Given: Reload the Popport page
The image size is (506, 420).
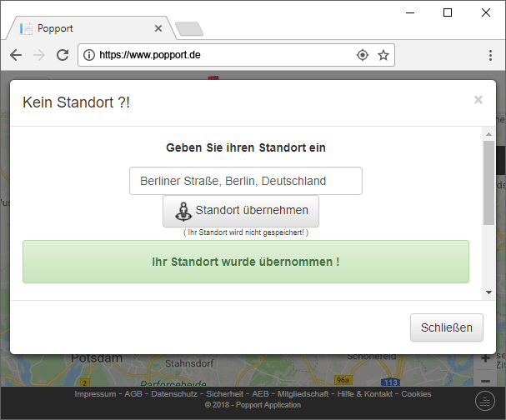Looking at the screenshot, I should click(63, 55).
